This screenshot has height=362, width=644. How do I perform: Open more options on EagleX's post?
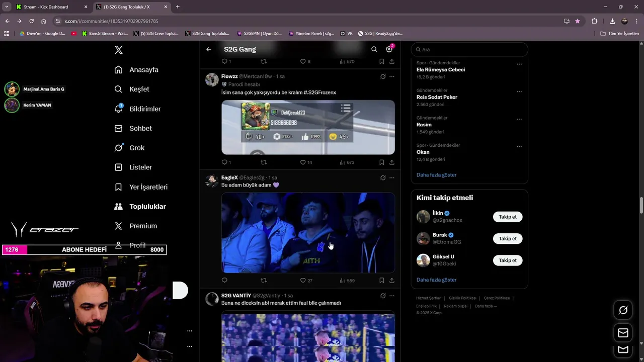click(x=392, y=177)
